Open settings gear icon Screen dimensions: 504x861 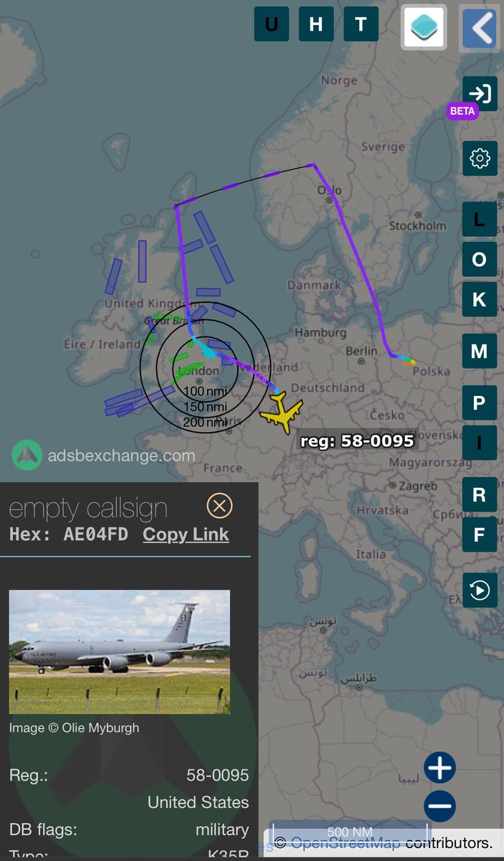[480, 158]
